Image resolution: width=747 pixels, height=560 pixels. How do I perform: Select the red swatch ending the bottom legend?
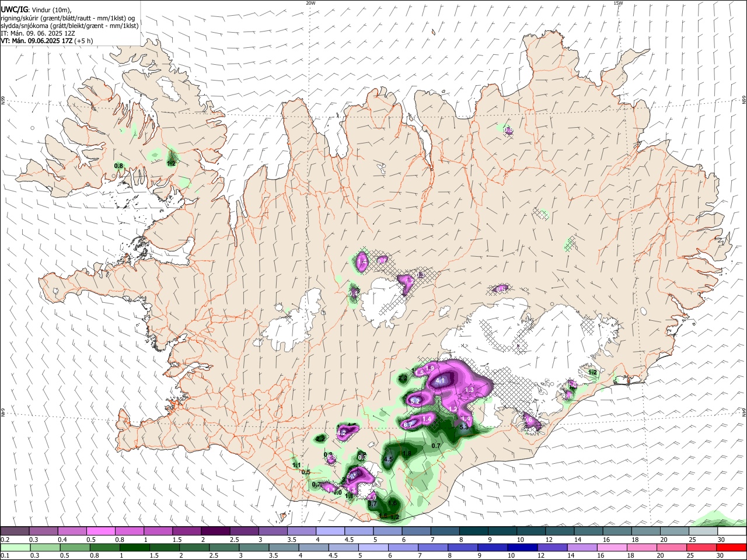point(731,547)
